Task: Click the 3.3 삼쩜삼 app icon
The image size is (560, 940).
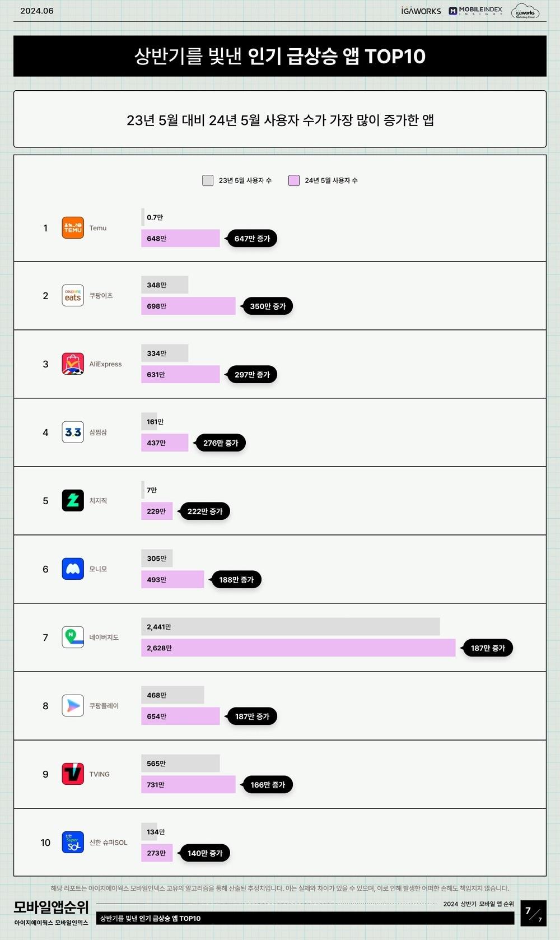Action: (73, 432)
